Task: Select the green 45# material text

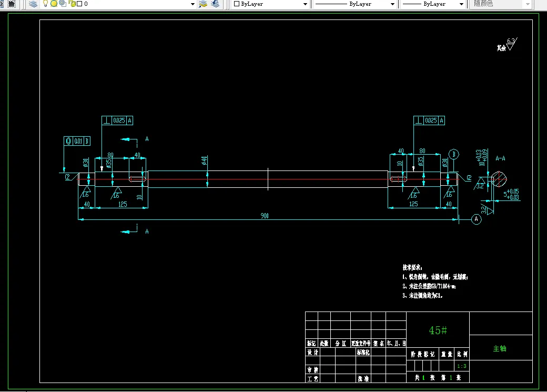Action: pos(438,330)
